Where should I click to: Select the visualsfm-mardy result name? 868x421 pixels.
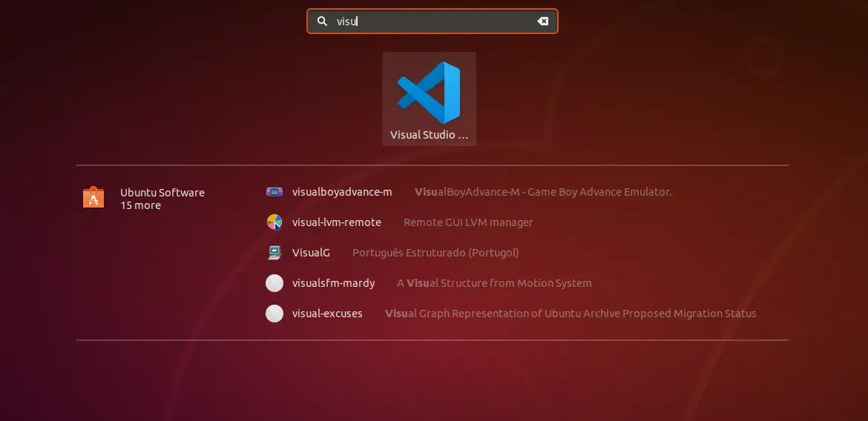[x=333, y=283]
